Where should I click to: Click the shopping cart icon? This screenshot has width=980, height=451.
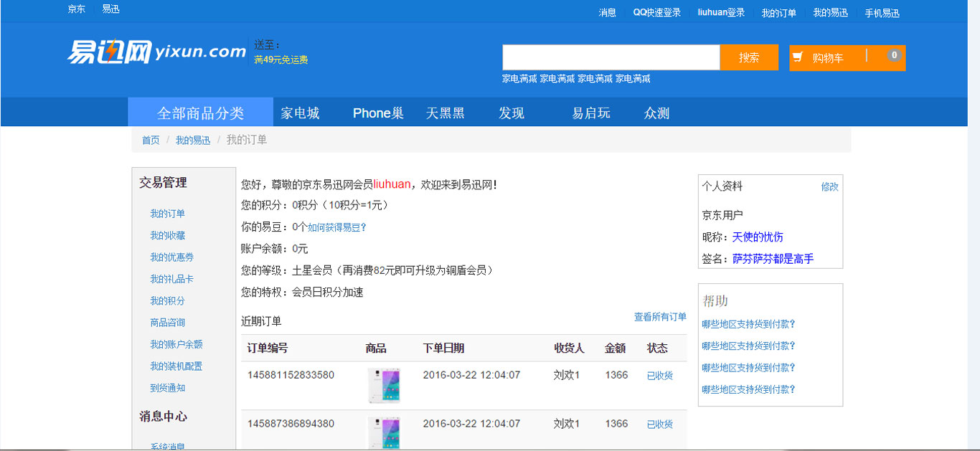click(x=797, y=57)
